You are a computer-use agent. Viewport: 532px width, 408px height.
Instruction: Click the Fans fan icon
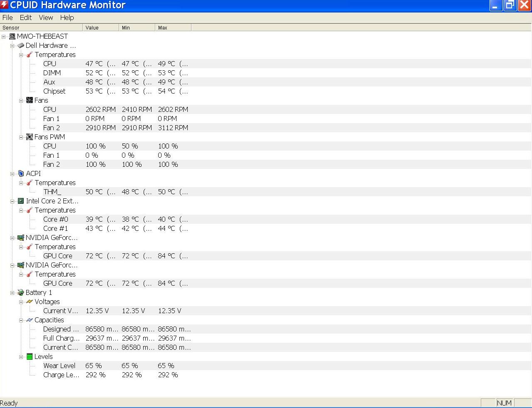(x=30, y=100)
